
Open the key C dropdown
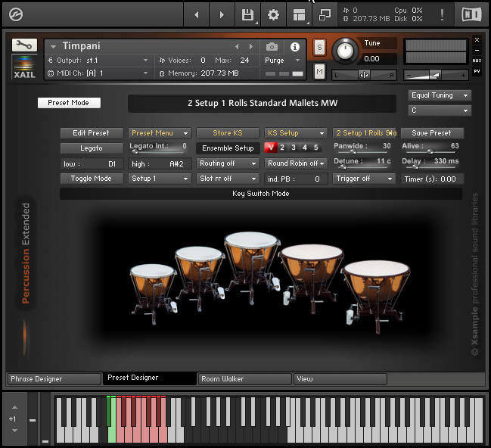[440, 110]
